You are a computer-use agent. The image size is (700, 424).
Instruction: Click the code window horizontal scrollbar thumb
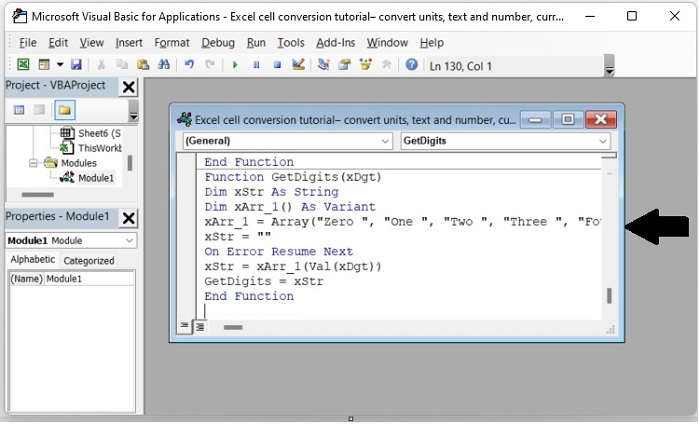tap(233, 328)
